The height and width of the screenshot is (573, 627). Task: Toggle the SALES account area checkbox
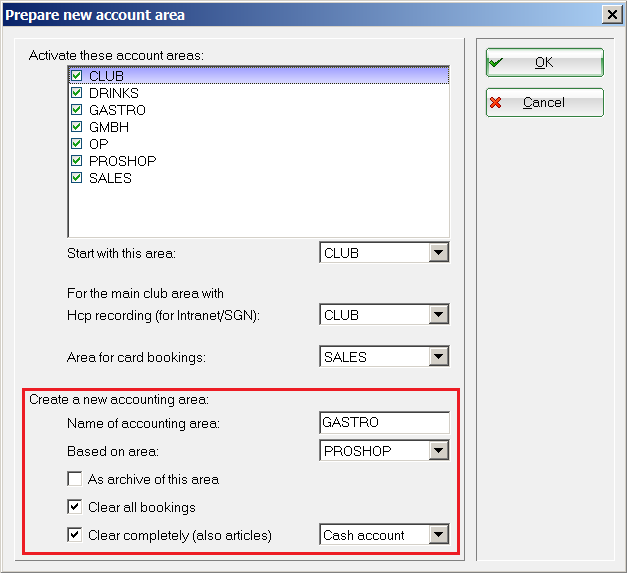coord(77,178)
